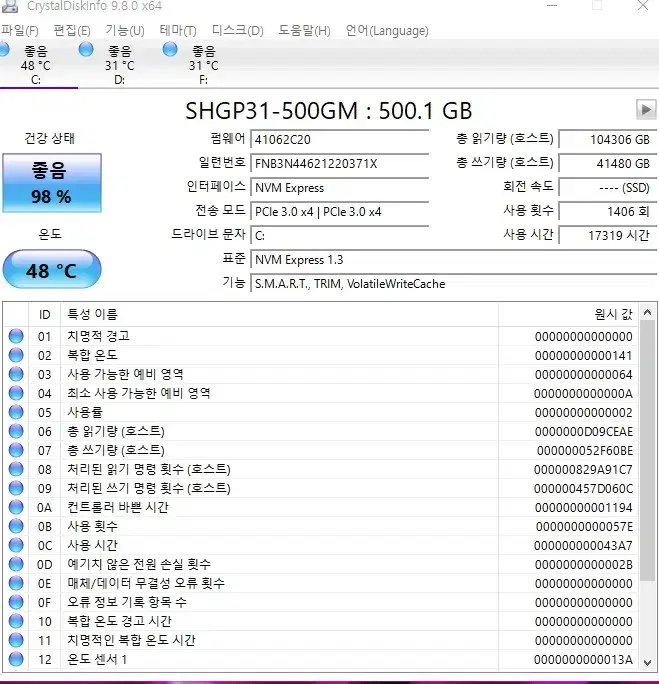Click the 원시 값 column header

[568, 315]
